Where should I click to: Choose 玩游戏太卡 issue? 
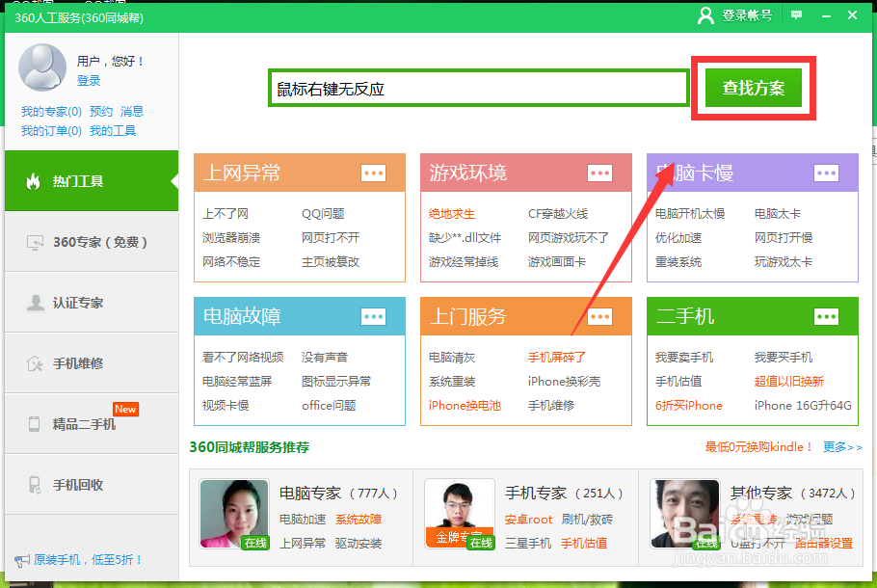pos(783,262)
